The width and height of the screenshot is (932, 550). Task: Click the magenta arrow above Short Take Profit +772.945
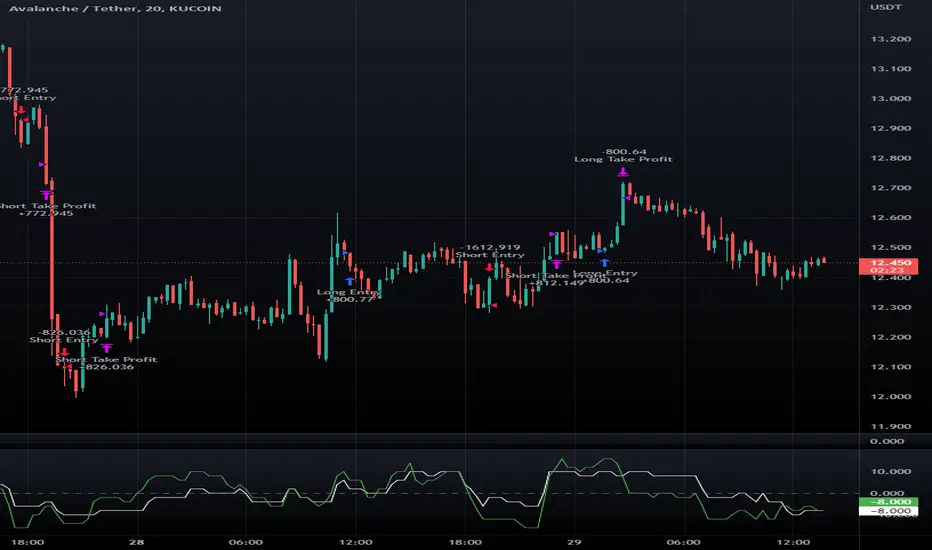coord(46,195)
